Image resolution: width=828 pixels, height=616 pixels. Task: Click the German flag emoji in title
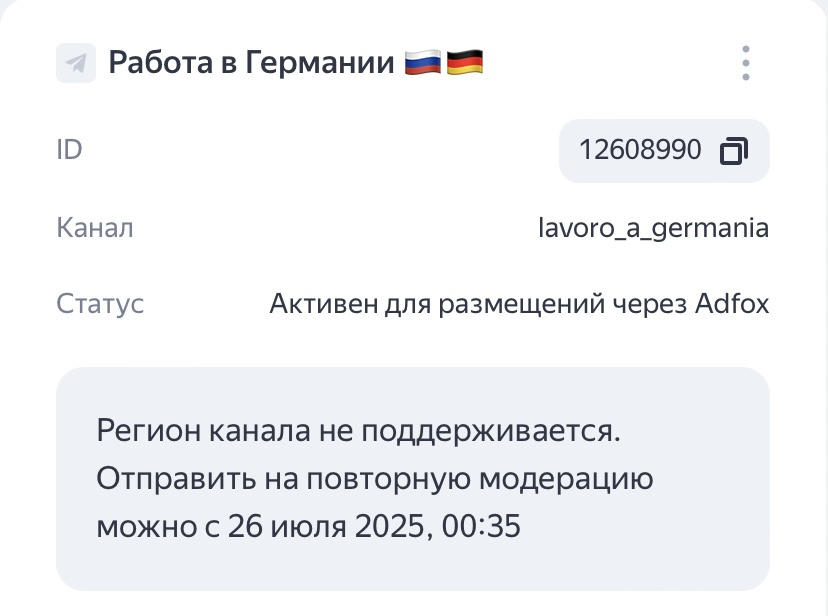point(465,62)
